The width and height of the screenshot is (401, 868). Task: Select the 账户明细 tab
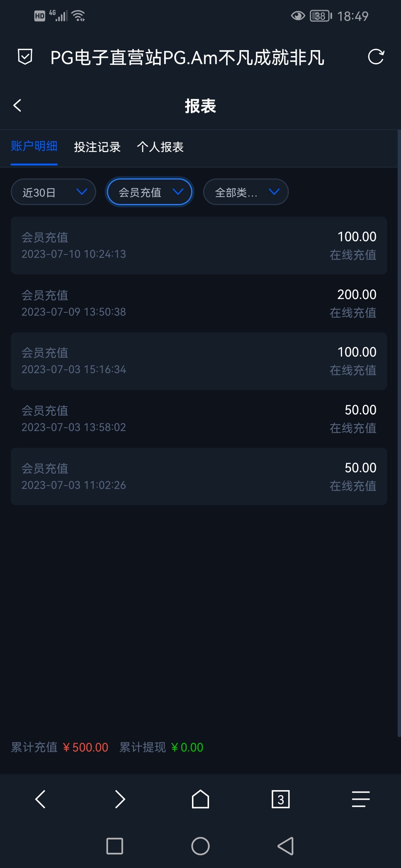34,147
